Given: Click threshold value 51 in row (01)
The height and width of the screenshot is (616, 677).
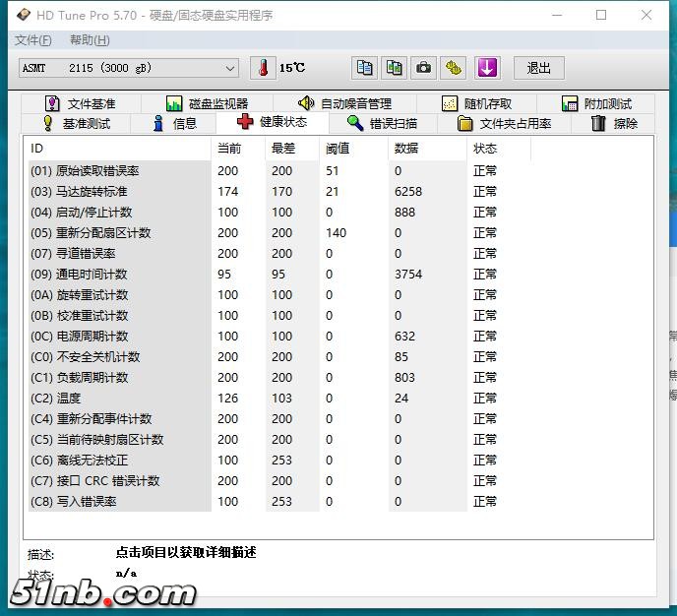Looking at the screenshot, I should tap(332, 171).
